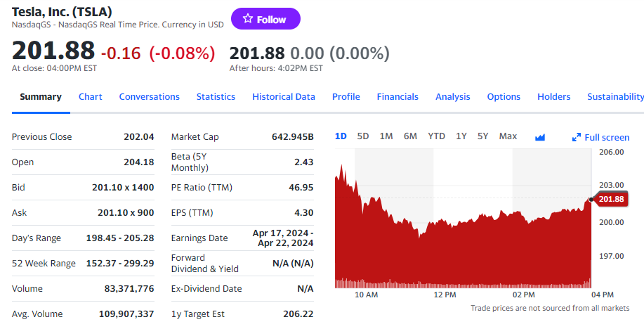Go to the Conversations tab

pos(150,97)
